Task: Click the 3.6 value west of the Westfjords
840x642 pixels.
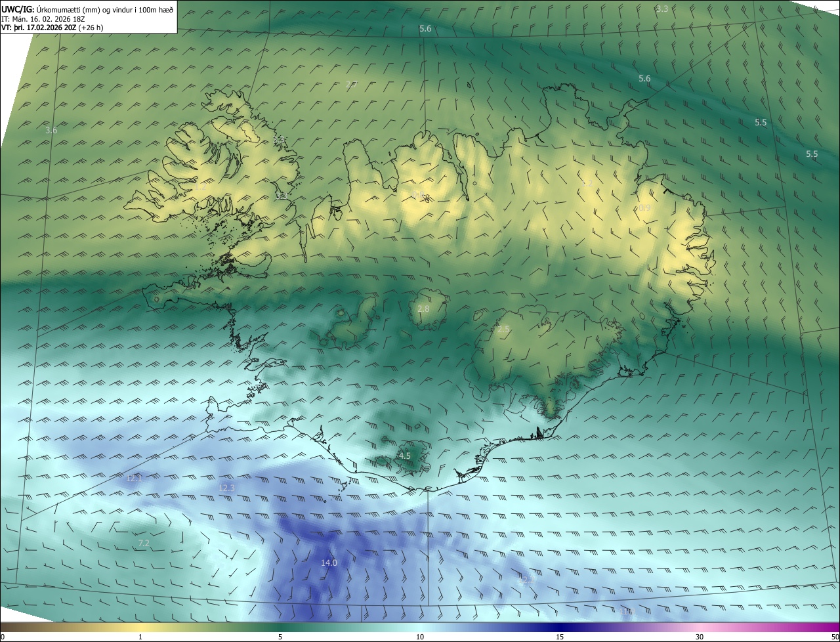Action: (51, 130)
